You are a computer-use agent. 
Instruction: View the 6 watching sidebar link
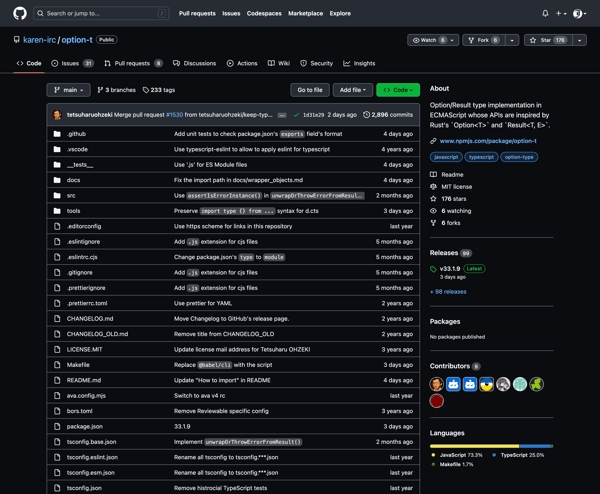click(451, 211)
